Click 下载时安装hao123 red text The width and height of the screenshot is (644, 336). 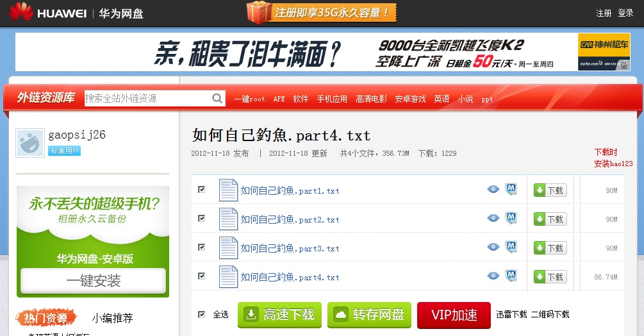613,158
